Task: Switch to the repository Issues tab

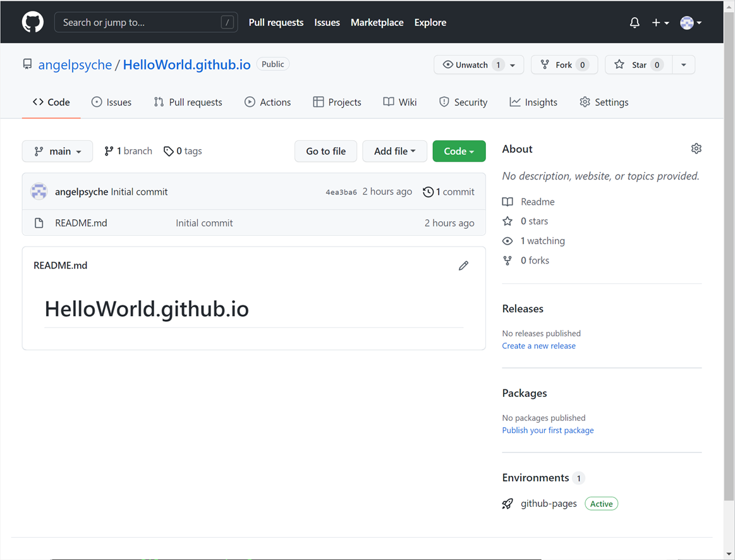Action: 111,102
